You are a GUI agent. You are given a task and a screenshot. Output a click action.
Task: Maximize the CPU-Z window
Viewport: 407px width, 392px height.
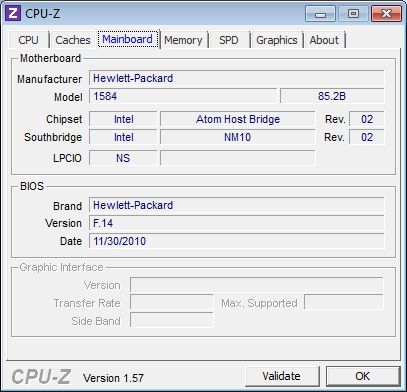353,14
